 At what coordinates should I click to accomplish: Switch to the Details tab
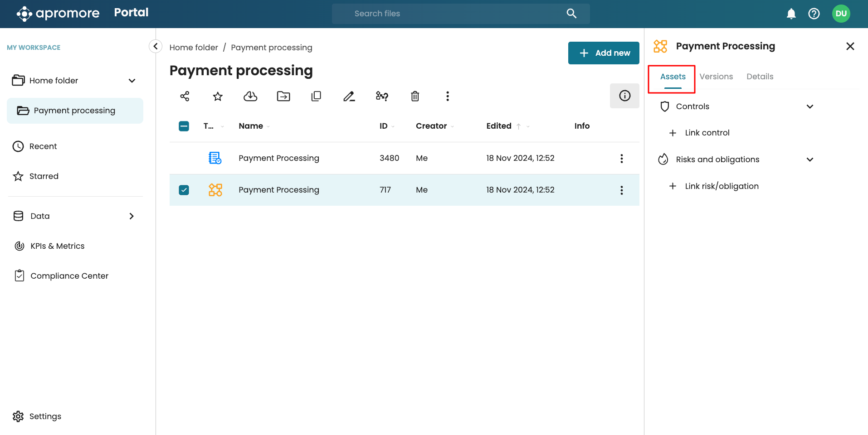point(760,77)
